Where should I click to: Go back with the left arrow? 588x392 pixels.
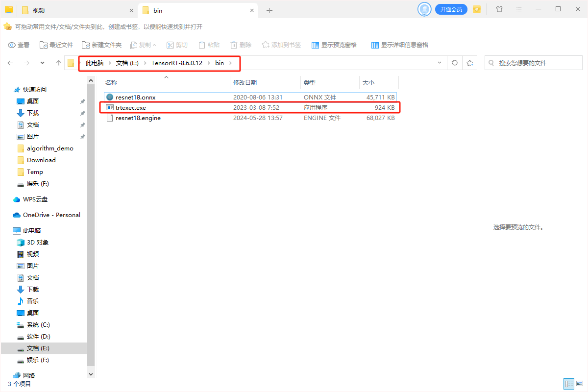coord(10,63)
